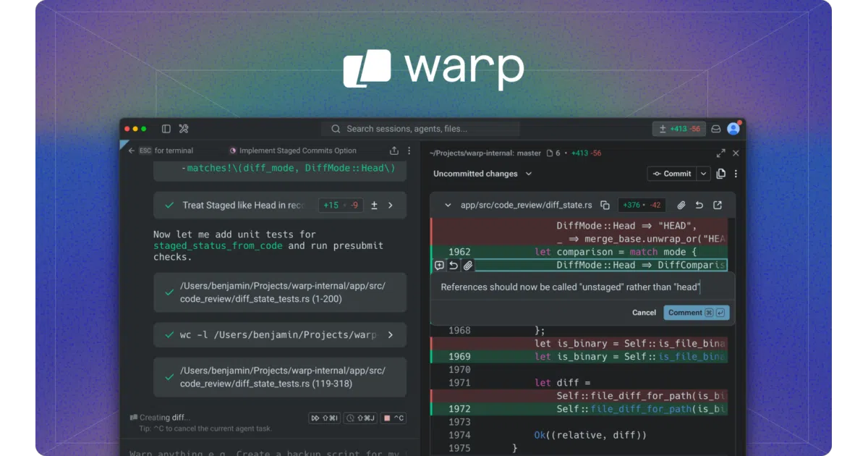Click the fast-forward auto-approve button
868x456 pixels.
[323, 418]
